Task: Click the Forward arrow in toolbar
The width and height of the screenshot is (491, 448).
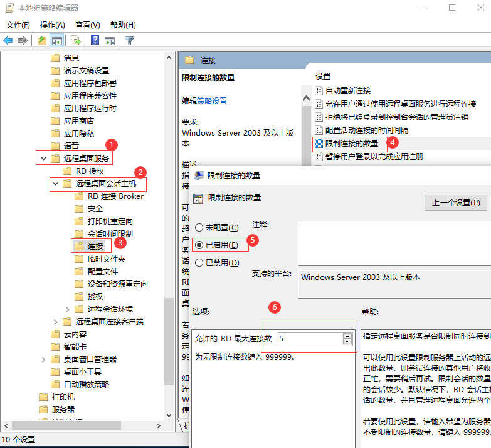Action: point(23,41)
